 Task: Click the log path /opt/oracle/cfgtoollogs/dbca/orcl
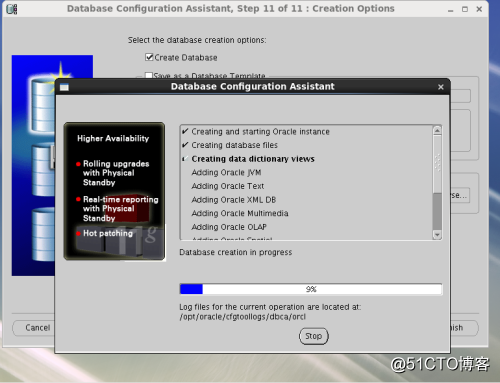[x=242, y=317]
